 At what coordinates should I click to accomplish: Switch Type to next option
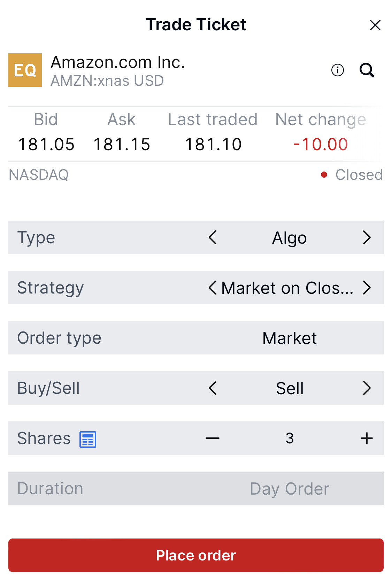(367, 238)
